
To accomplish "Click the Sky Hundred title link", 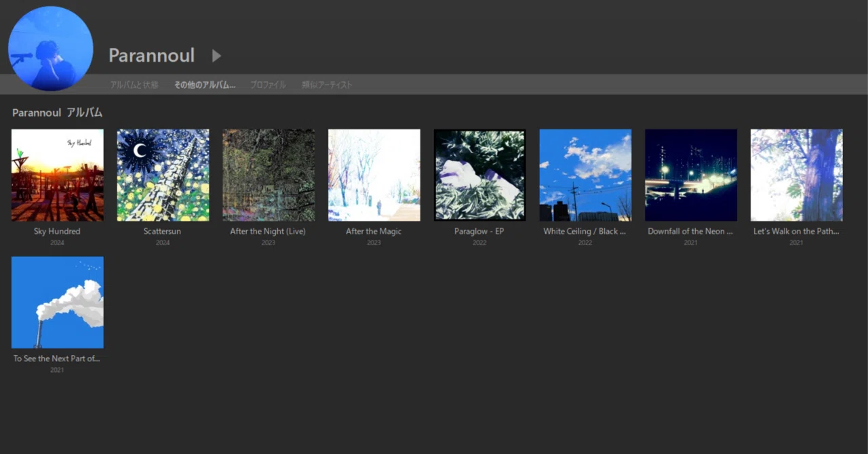I will pos(57,232).
